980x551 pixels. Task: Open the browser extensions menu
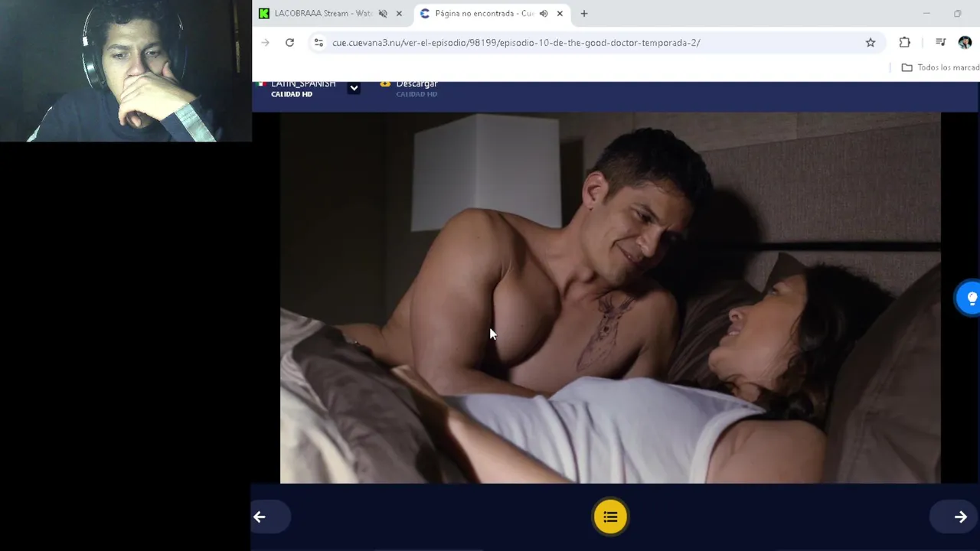click(x=905, y=43)
